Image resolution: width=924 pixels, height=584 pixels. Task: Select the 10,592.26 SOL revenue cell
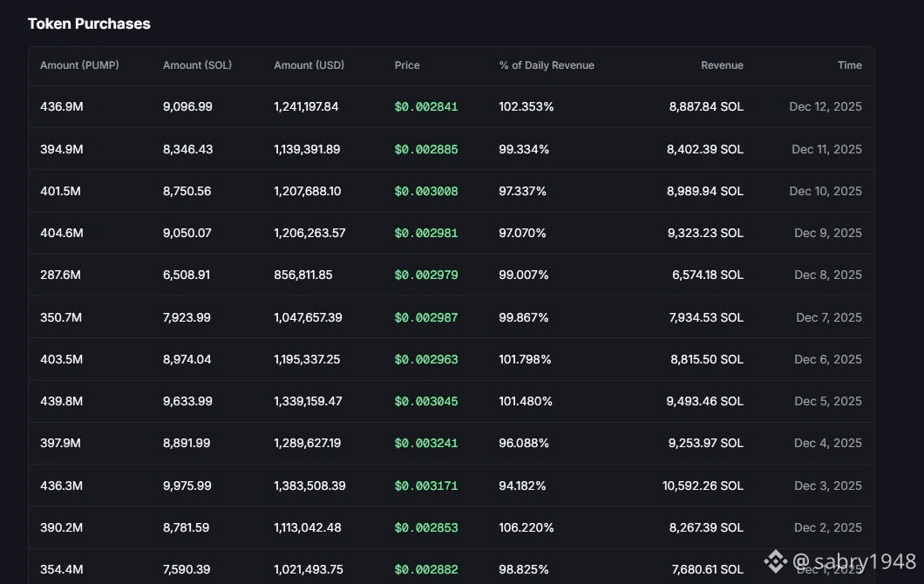point(703,486)
